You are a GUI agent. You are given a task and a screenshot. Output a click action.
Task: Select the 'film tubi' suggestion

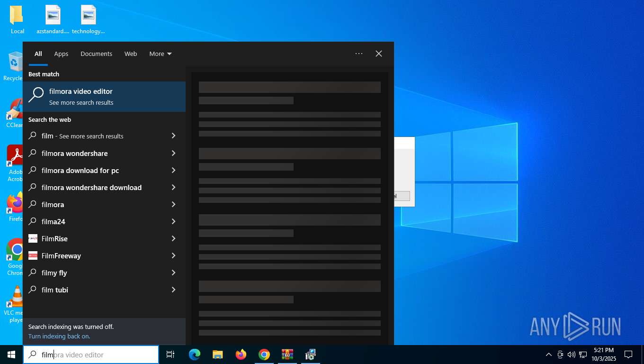pos(55,290)
